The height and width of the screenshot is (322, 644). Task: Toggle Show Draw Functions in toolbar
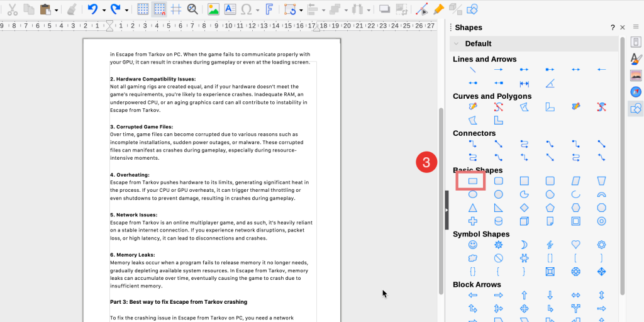tap(472, 9)
